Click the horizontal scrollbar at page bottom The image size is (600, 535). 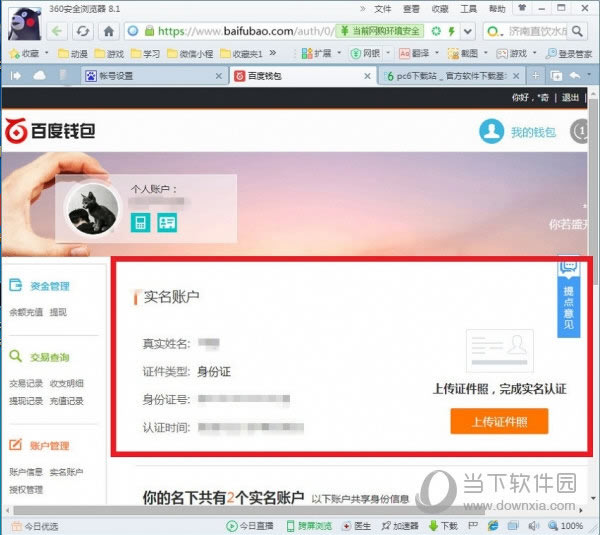(x=249, y=510)
